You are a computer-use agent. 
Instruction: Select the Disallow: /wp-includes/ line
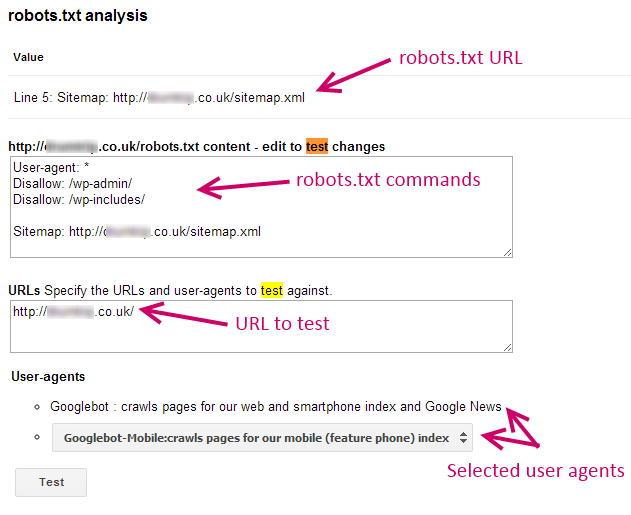[79, 200]
